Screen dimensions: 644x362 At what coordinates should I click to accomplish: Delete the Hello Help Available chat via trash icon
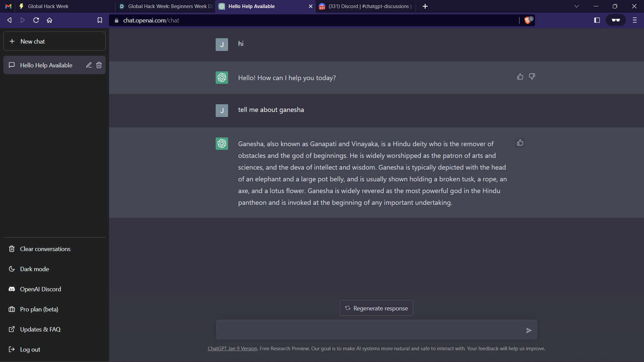(99, 65)
